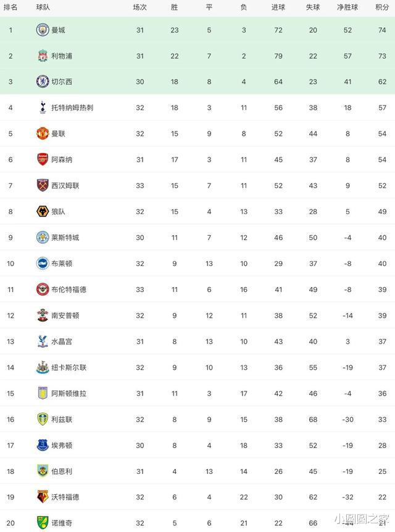Select the 进球 goals scored column header
395x532 pixels.
pyautogui.click(x=278, y=7)
